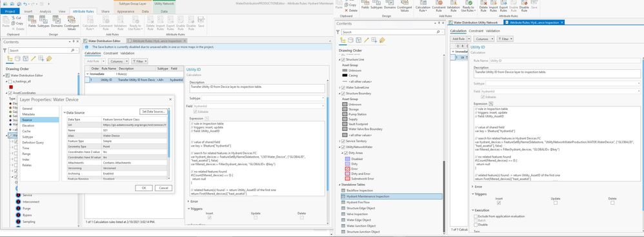Viewport: 644px width, 237px height.
Task: Toggle Insert trigger checkbox in right window
Action: click(499, 203)
